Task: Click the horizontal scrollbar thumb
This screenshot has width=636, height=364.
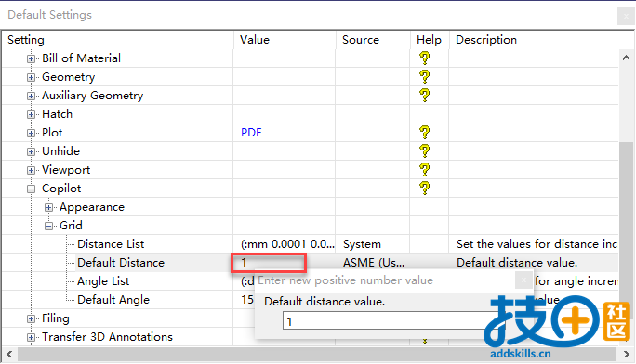Action: (316, 355)
